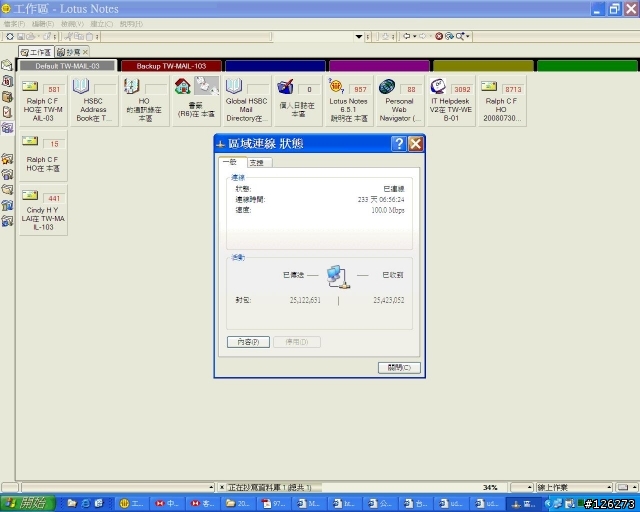
Task: Click the Internet Explorer quick launch icon
Action: coord(86,503)
